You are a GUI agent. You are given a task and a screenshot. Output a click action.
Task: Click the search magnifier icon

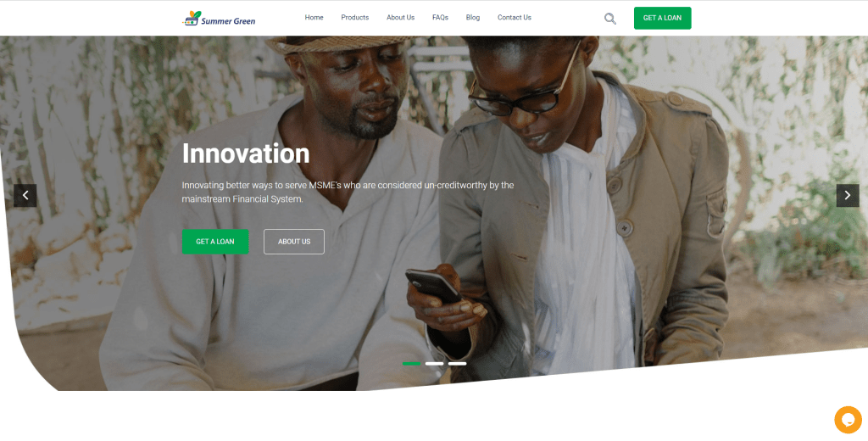tap(610, 19)
